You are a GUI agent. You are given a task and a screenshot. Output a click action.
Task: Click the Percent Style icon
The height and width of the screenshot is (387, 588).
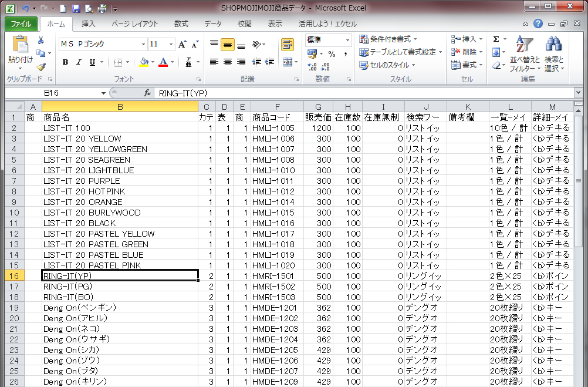332,54
